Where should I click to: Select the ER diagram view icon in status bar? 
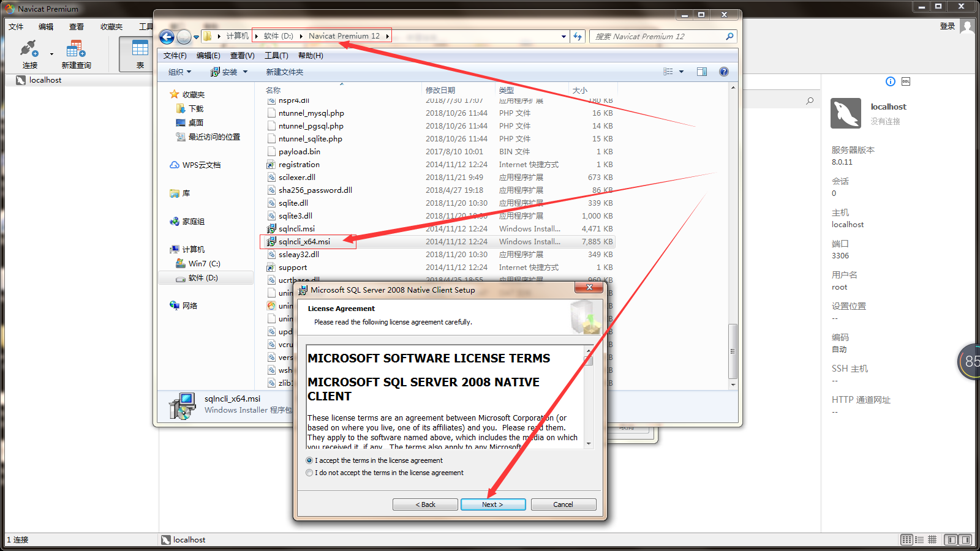[x=932, y=539]
